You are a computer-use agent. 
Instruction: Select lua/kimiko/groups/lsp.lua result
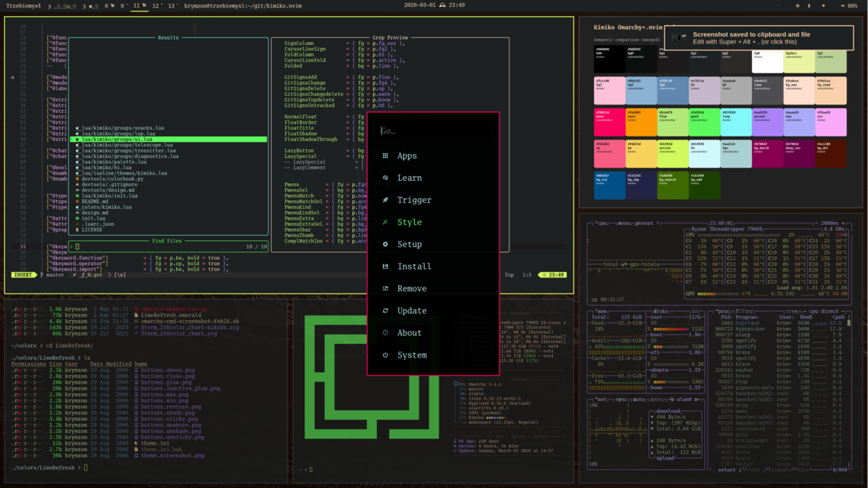tap(118, 133)
